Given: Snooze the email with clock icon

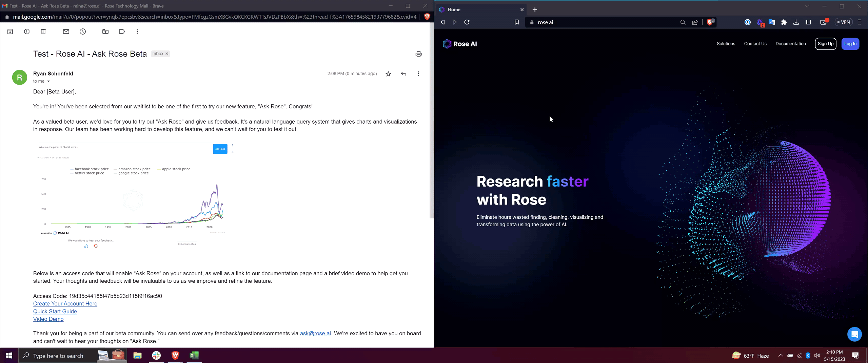Looking at the screenshot, I should click(x=83, y=31).
